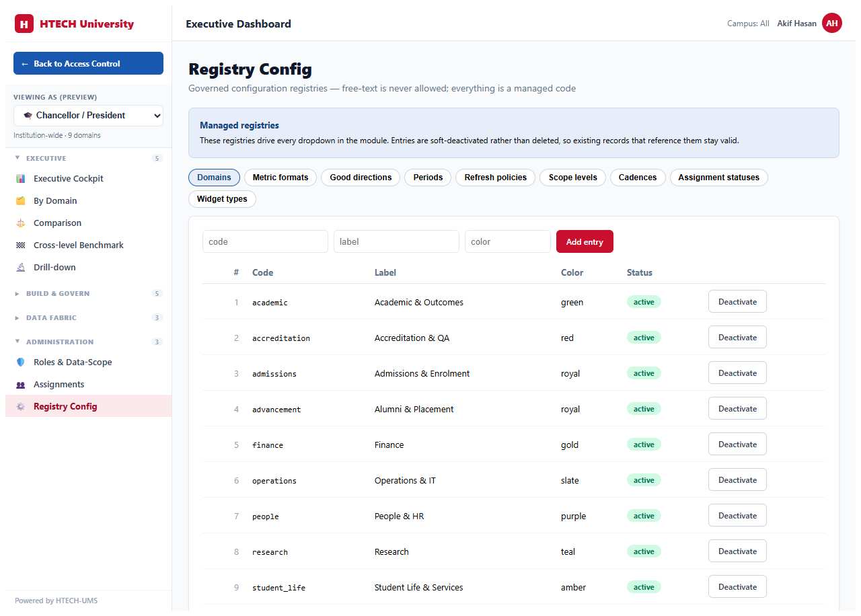Deactivate the admissions entry
861x616 pixels.
[x=737, y=373]
